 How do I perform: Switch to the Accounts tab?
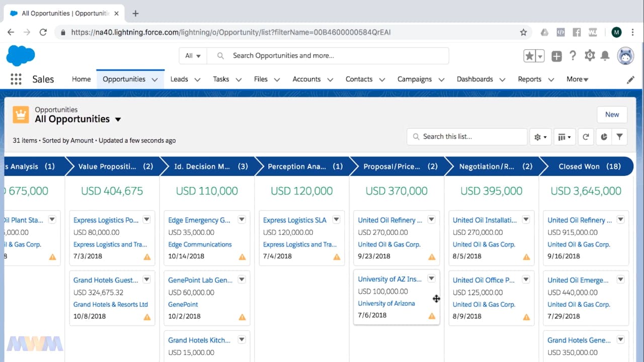(x=306, y=79)
